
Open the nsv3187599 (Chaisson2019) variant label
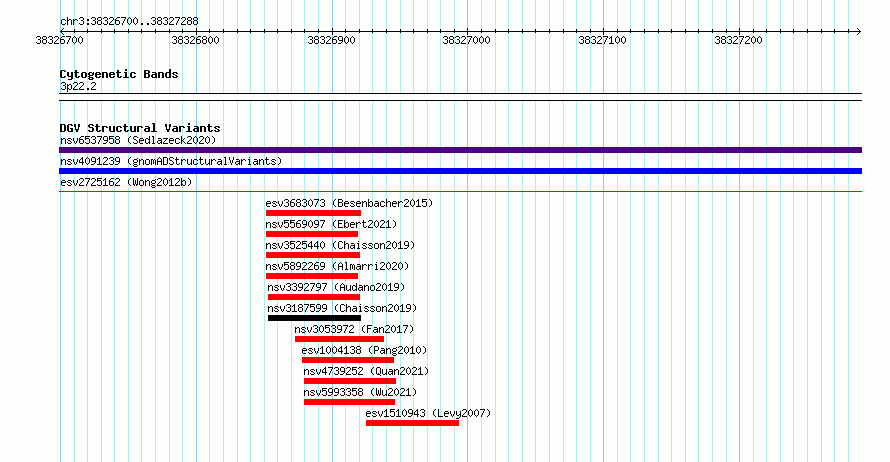click(342, 308)
